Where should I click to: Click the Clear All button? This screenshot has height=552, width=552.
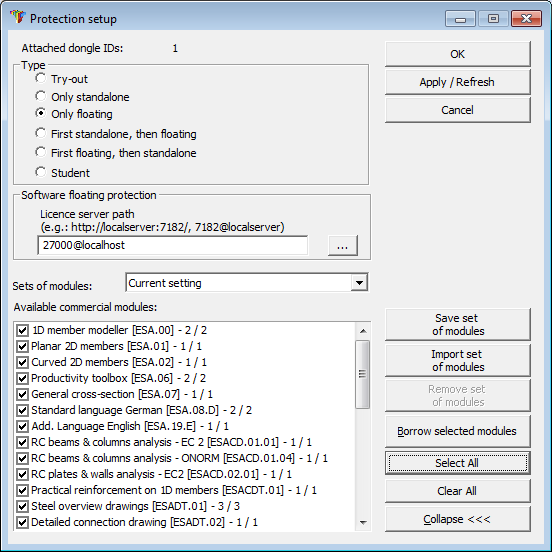458,491
